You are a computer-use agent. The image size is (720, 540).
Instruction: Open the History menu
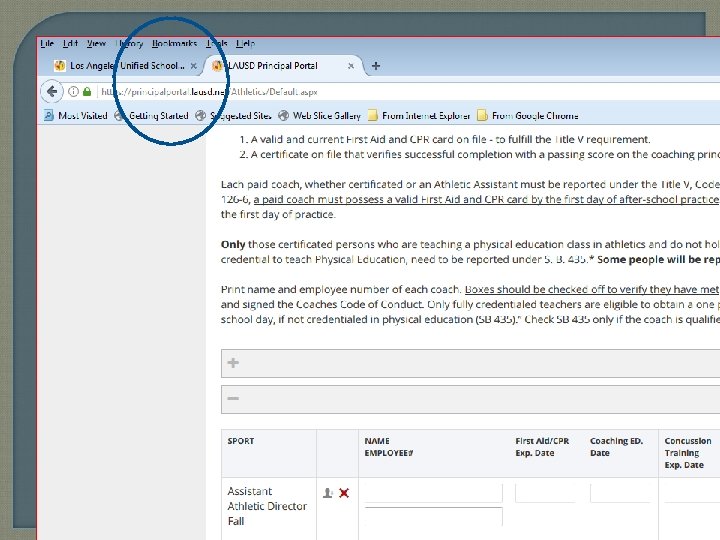(129, 44)
